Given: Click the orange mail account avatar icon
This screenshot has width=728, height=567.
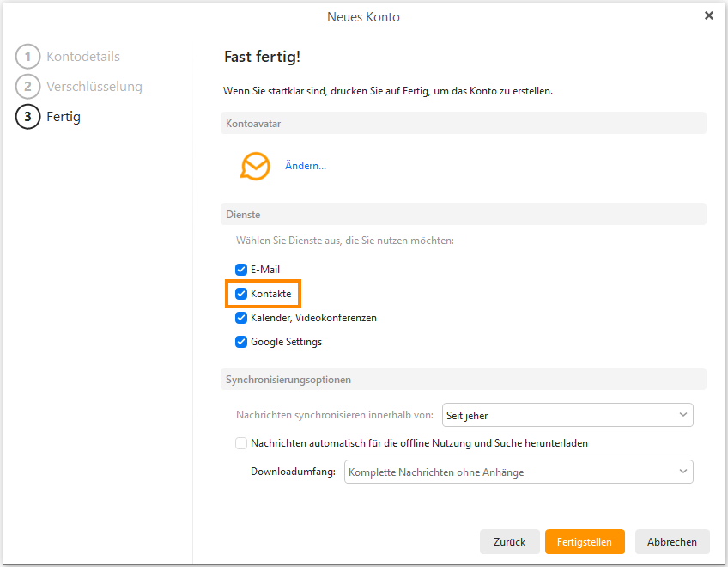Looking at the screenshot, I should pyautogui.click(x=255, y=166).
